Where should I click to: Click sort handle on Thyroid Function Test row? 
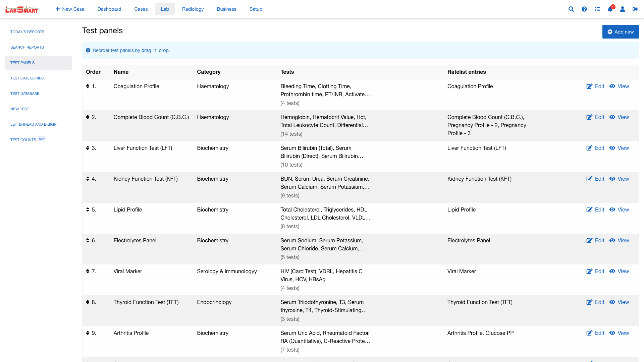point(88,302)
